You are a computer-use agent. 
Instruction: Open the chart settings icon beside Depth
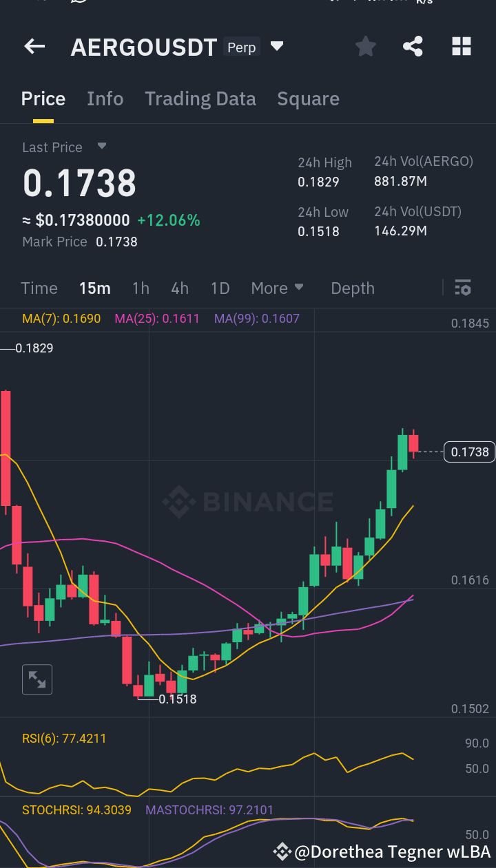462,288
